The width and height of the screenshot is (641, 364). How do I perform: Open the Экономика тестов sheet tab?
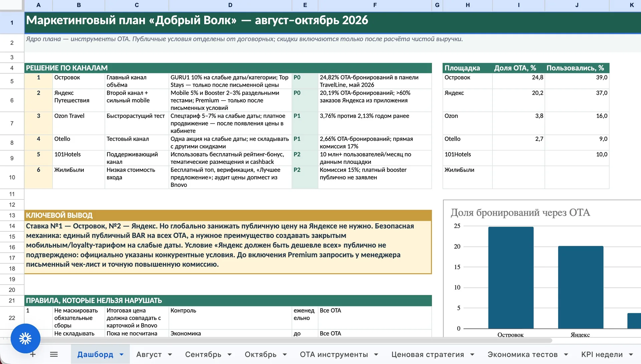[522, 354]
